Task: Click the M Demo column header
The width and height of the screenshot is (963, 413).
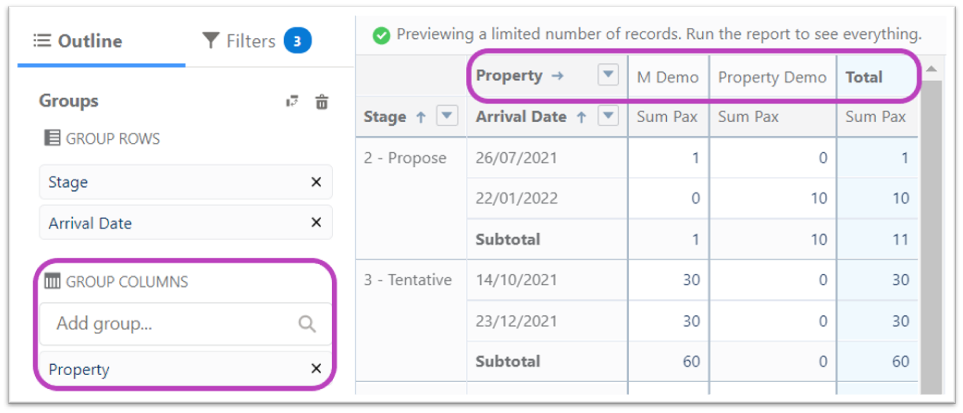Action: click(668, 77)
